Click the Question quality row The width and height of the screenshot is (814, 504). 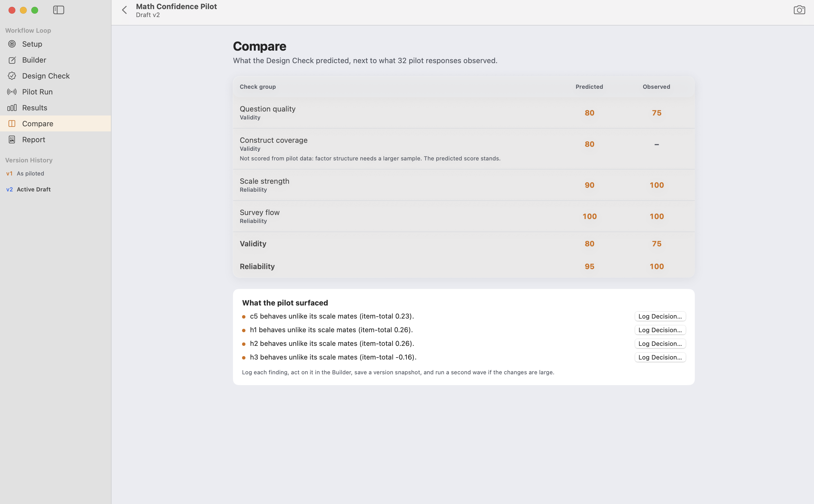tap(464, 113)
